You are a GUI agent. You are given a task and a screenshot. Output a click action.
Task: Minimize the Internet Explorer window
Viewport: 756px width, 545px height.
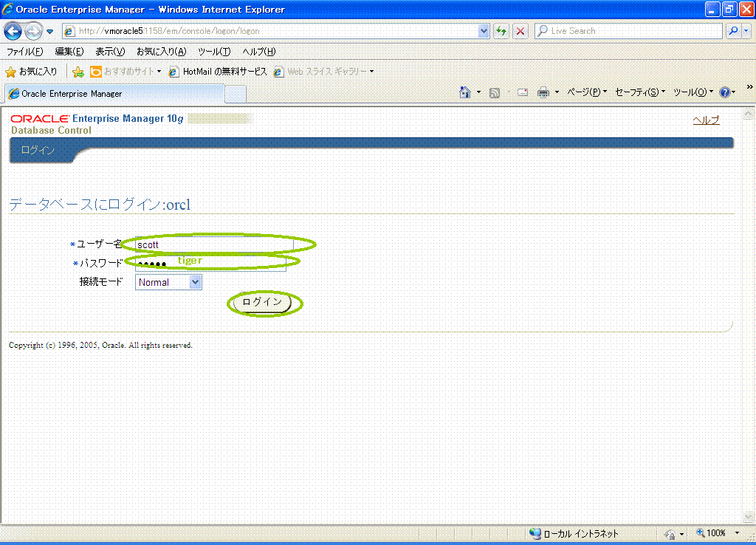[x=712, y=9]
